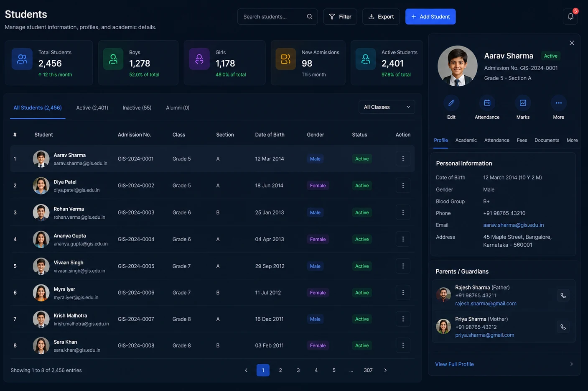This screenshot has height=391, width=588.
Task: Go to page 4
Action: pos(316,371)
